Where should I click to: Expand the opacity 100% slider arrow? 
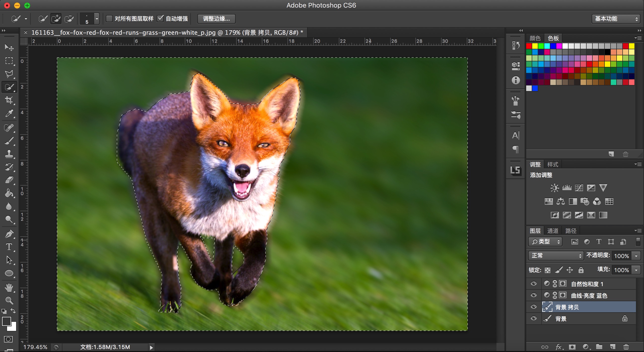(x=636, y=256)
